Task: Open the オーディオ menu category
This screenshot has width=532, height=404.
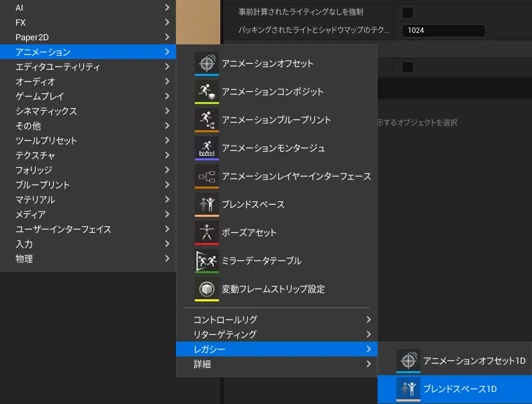Action: pos(87,81)
